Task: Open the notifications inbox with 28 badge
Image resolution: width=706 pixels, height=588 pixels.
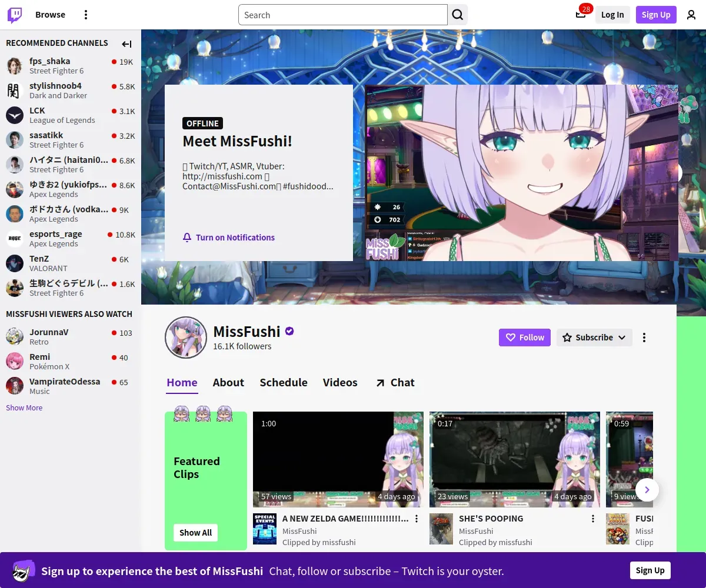Action: [581, 15]
